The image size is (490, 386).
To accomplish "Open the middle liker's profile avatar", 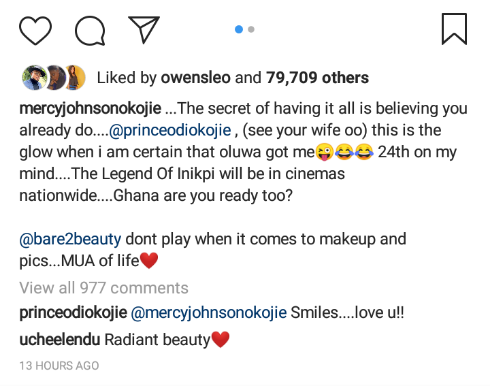I will point(55,77).
